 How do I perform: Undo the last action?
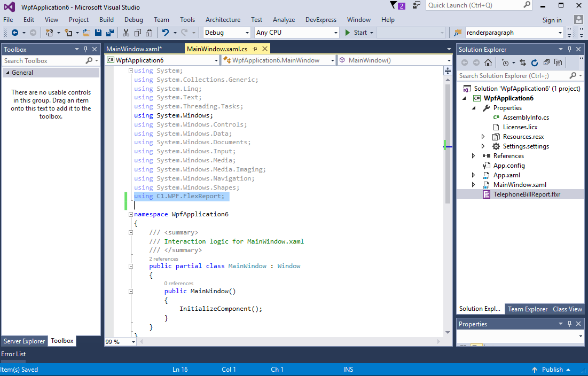(166, 33)
